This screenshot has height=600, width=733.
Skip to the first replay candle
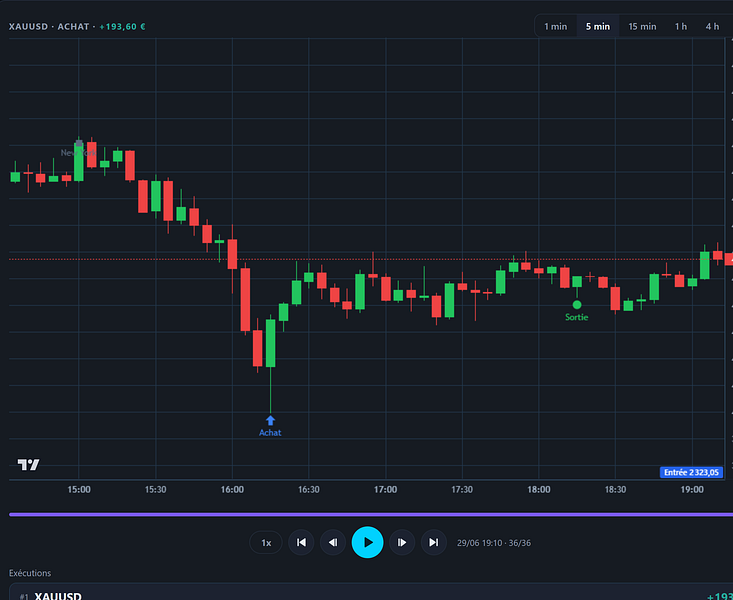301,542
